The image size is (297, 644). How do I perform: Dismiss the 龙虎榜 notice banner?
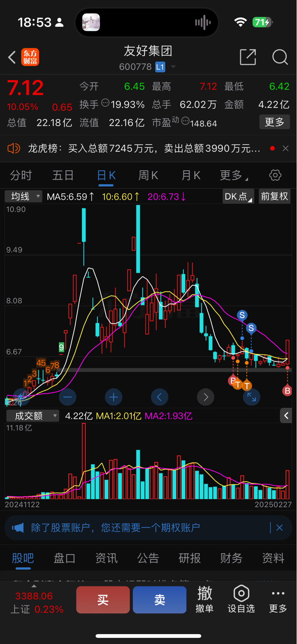click(x=285, y=149)
